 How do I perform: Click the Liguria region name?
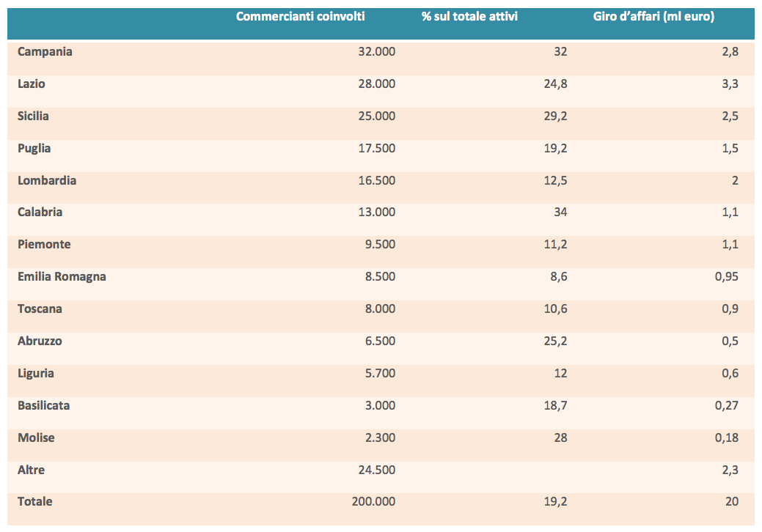coord(36,374)
